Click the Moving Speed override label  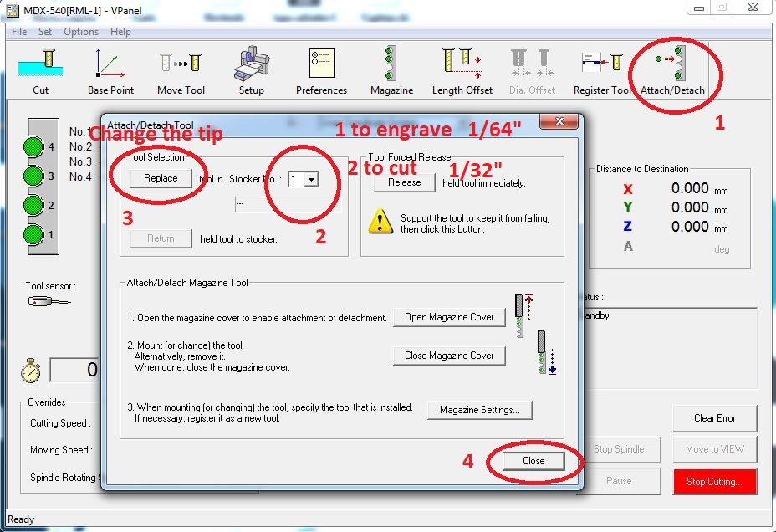click(61, 450)
